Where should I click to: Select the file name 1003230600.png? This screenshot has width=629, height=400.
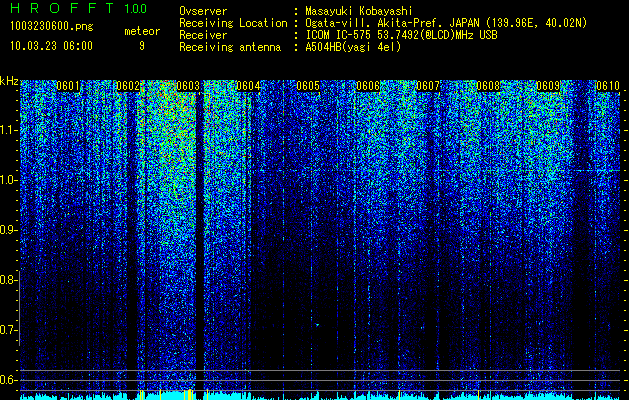(51, 27)
